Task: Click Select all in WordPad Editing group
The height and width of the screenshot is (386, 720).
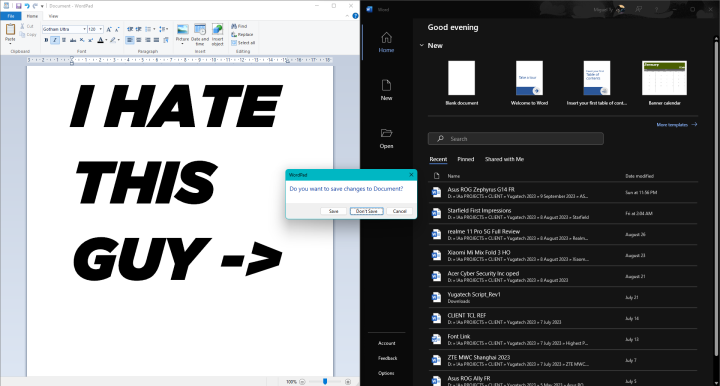Action: (x=243, y=43)
